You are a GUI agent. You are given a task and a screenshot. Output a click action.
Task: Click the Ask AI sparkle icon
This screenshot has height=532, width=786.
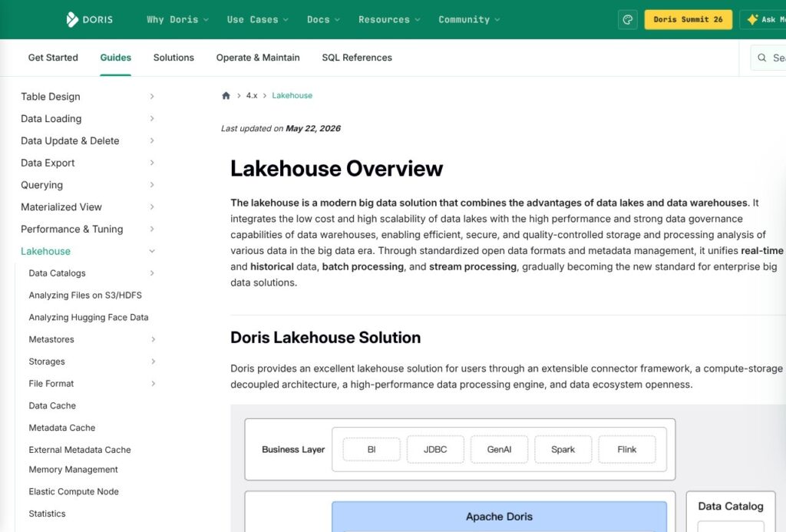tap(752, 19)
